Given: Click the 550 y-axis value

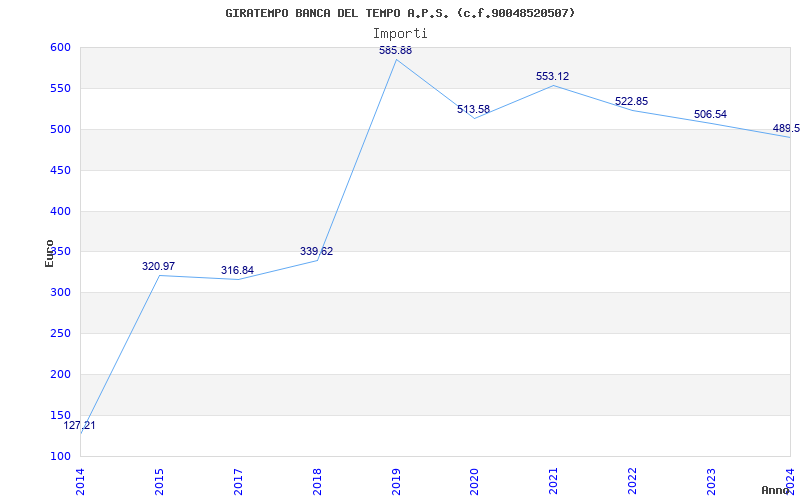Looking at the screenshot, I should [x=60, y=88].
